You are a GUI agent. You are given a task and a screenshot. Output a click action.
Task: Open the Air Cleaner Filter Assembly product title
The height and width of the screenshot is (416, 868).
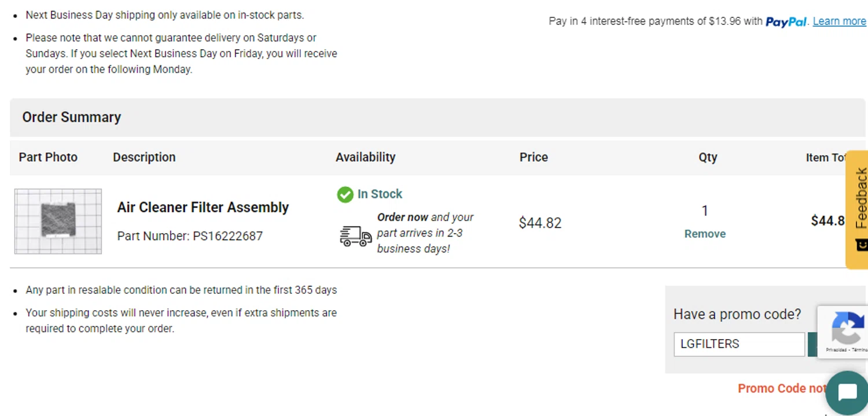coord(203,207)
